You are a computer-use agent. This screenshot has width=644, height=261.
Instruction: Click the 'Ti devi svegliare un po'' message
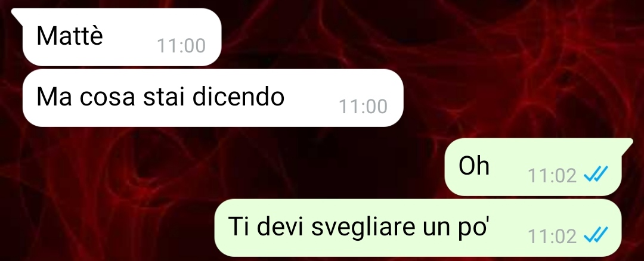coord(417,228)
